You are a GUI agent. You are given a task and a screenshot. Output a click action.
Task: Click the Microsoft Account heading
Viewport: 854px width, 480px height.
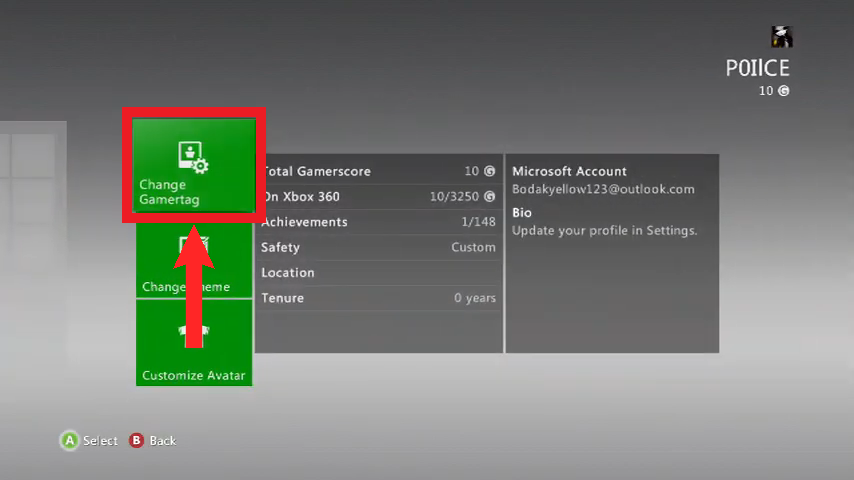tap(569, 171)
